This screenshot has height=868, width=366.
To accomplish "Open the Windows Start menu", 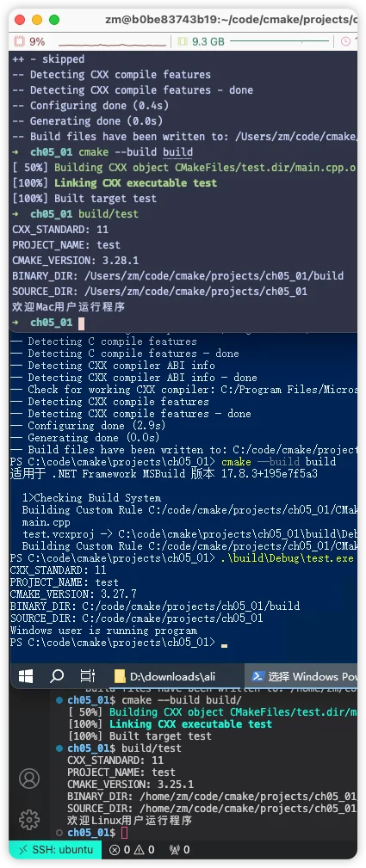I will tap(26, 676).
